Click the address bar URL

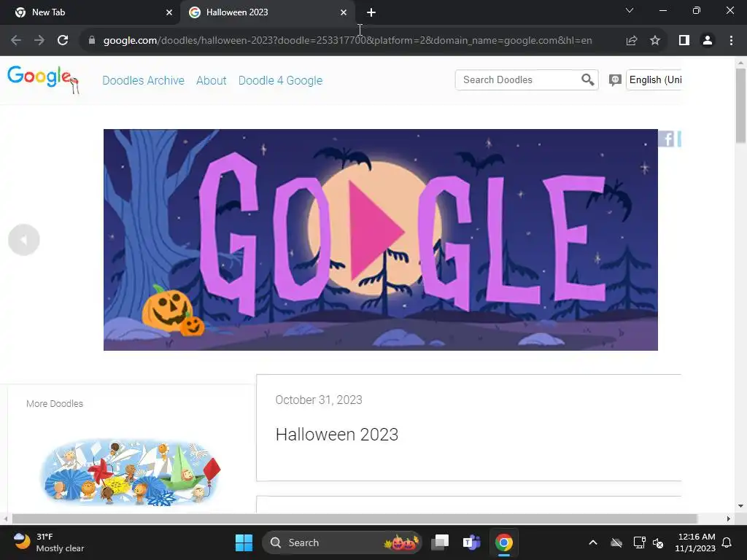point(348,41)
